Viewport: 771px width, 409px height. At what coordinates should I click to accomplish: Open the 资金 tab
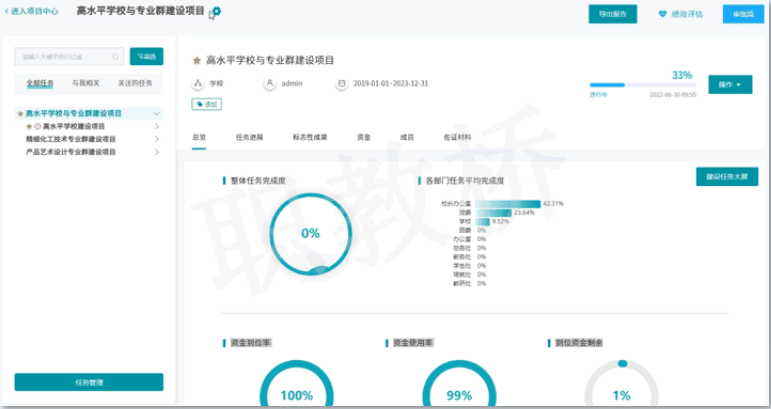[x=364, y=137]
